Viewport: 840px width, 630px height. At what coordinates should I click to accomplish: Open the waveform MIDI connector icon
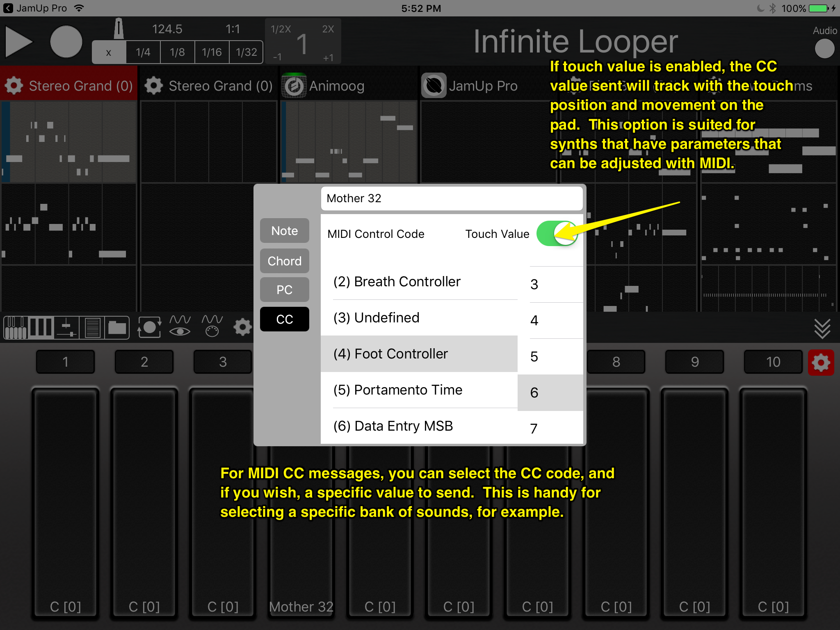pos(212,326)
